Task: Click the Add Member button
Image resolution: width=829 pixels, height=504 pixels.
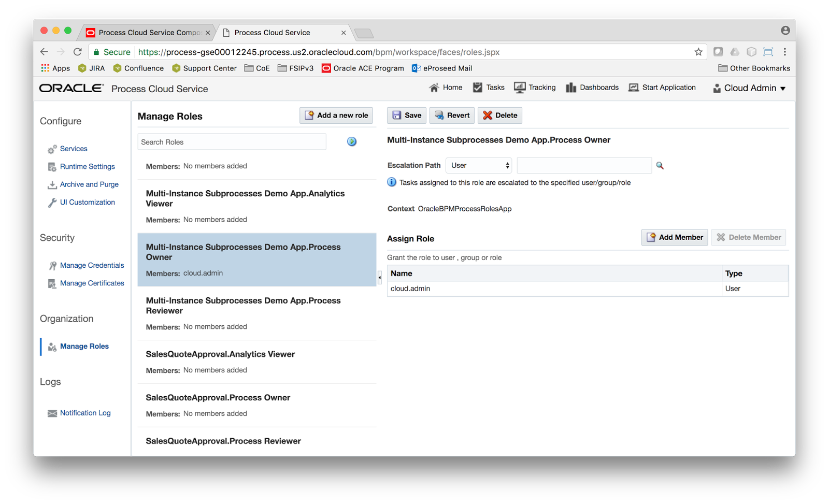Action: coord(675,237)
